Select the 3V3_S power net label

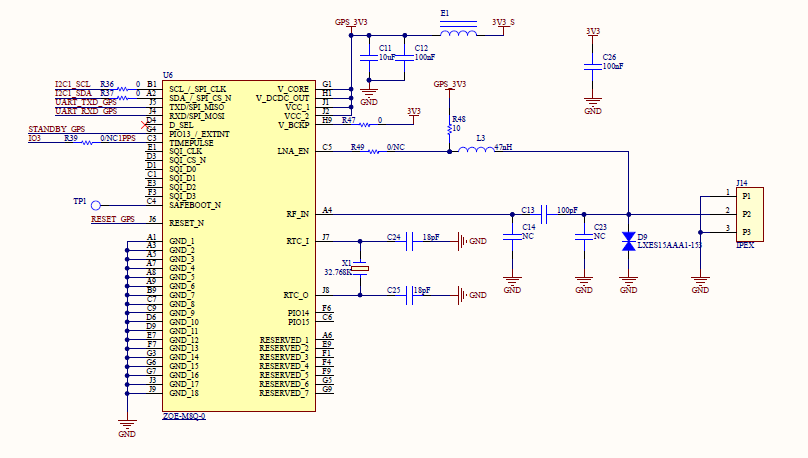coord(503,22)
